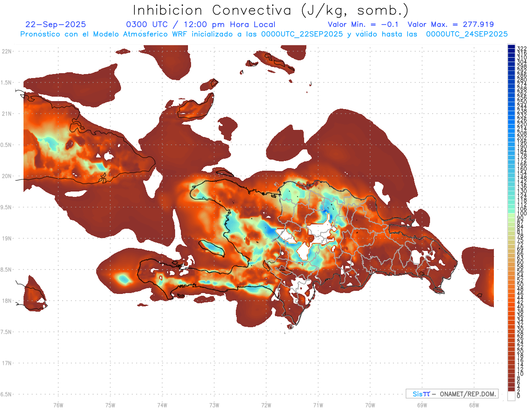Click the "72W" longitude label
The height and width of the screenshot is (411, 532).
[x=266, y=405]
